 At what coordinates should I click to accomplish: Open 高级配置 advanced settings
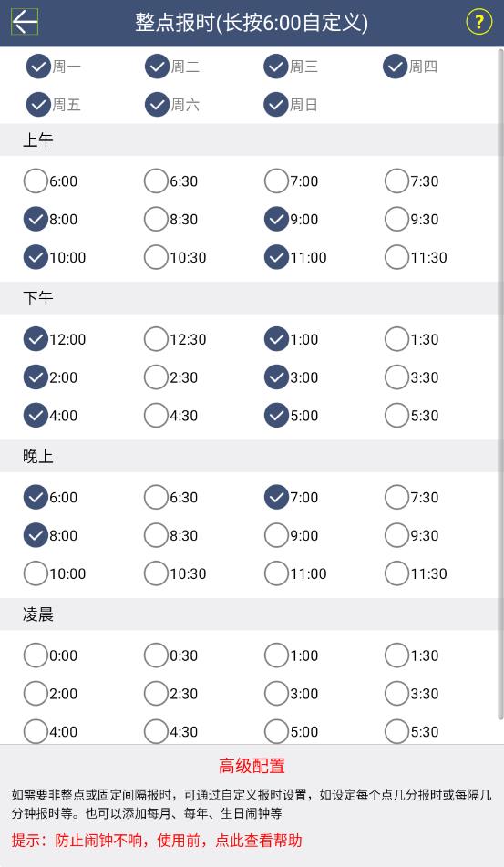252,766
